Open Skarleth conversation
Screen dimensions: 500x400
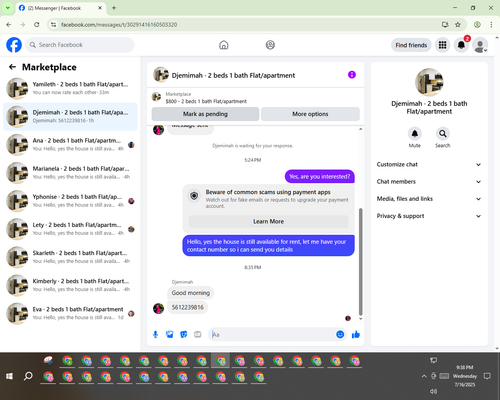tap(70, 257)
